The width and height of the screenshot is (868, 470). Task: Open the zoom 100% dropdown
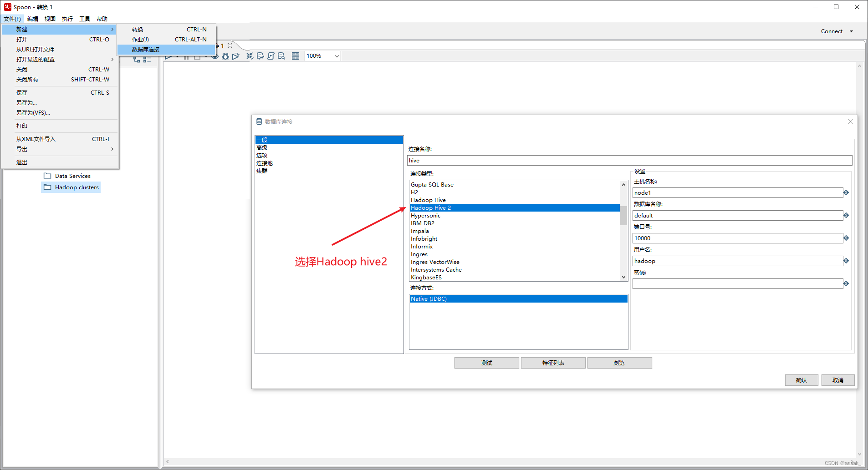tap(337, 56)
